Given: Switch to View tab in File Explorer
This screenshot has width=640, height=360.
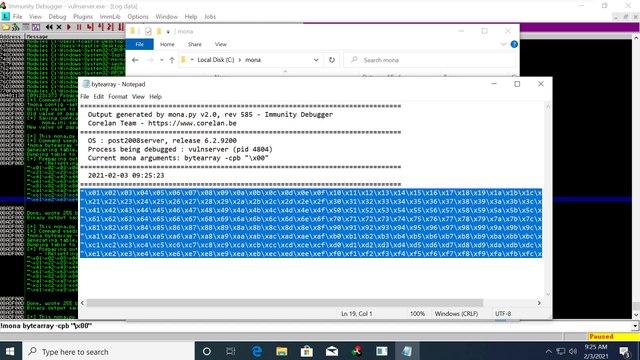Looking at the screenshot, I should 221,44.
